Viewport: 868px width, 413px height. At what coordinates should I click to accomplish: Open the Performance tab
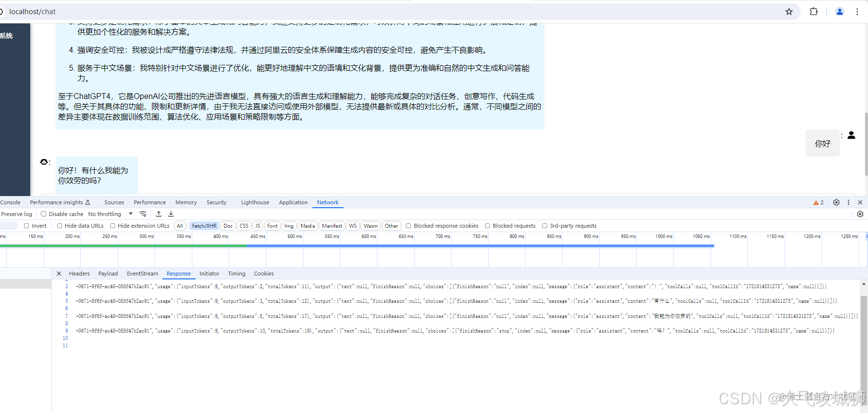(150, 202)
